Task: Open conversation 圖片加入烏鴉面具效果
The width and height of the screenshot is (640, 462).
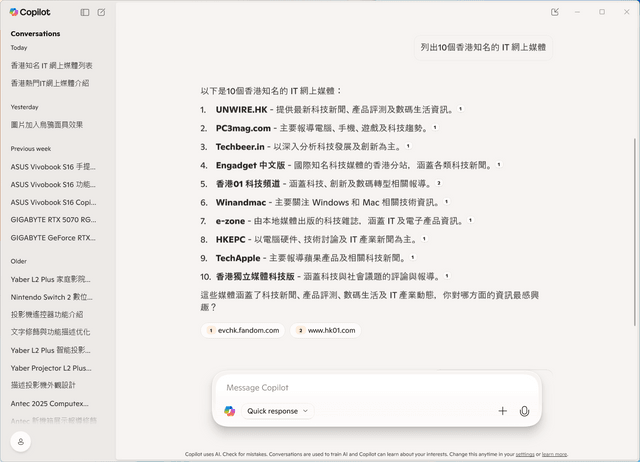Action: tap(47, 125)
